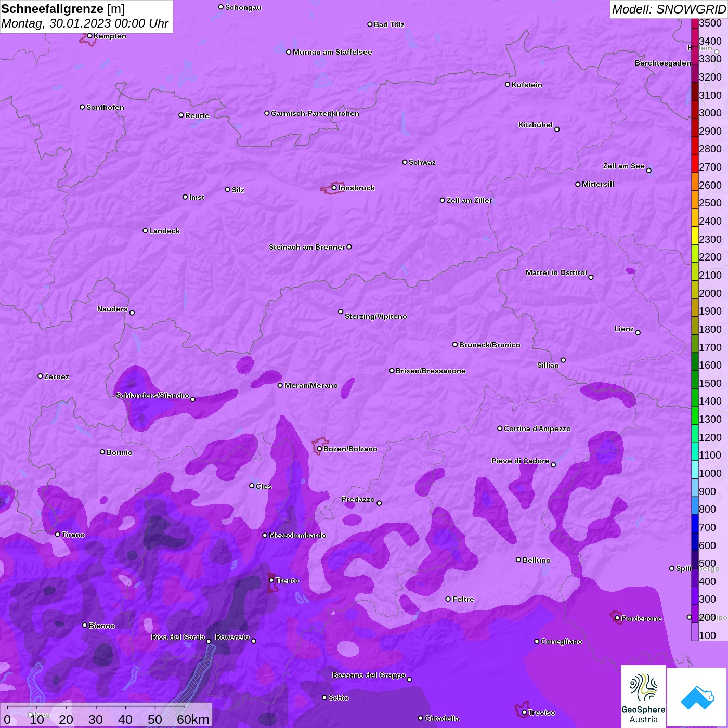This screenshot has width=728, height=728.
Task: Click the Matrei in Osttirol label
Action: [x=556, y=272]
